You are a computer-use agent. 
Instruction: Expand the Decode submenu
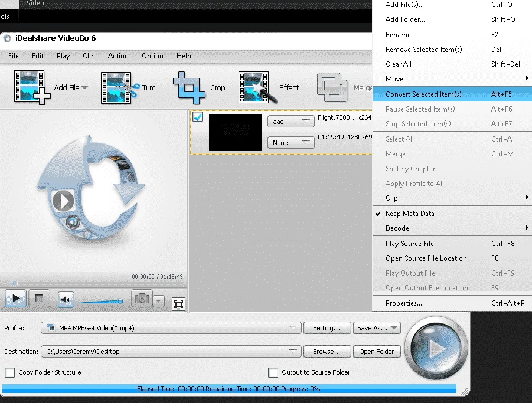coord(452,228)
